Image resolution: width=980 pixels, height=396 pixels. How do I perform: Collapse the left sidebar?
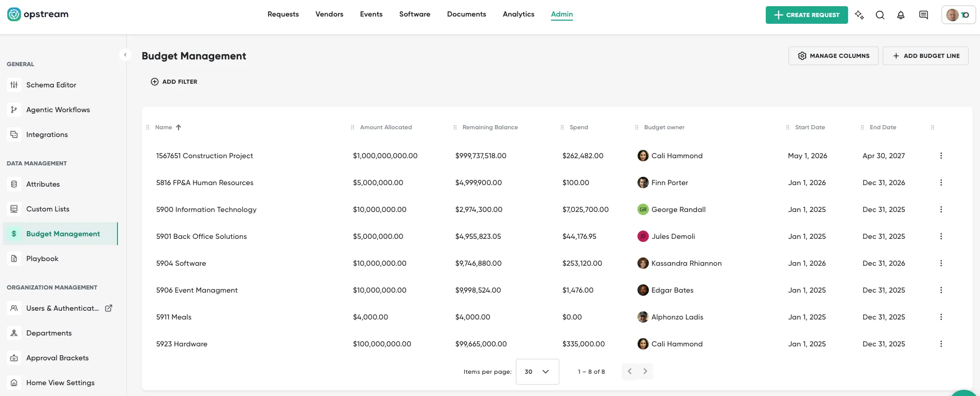125,55
